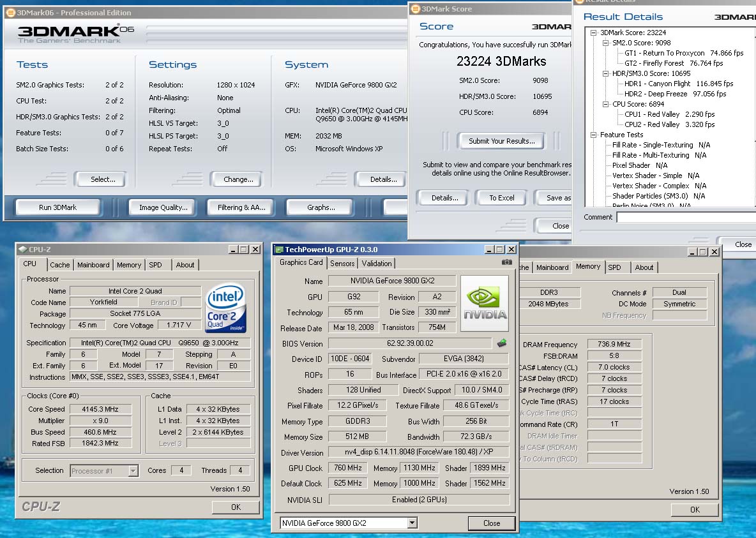Collapse the 3DMark Score: 23224 tree node
This screenshot has width=756, height=538.
[x=594, y=33]
